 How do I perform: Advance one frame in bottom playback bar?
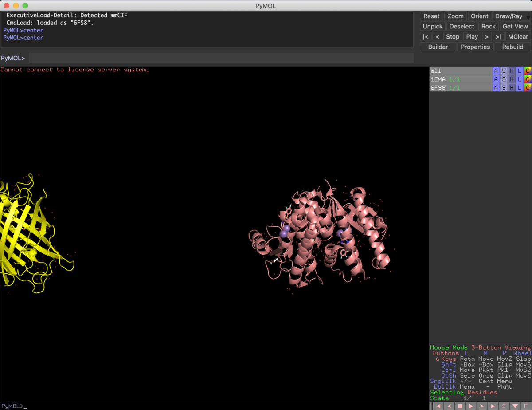tap(482, 406)
